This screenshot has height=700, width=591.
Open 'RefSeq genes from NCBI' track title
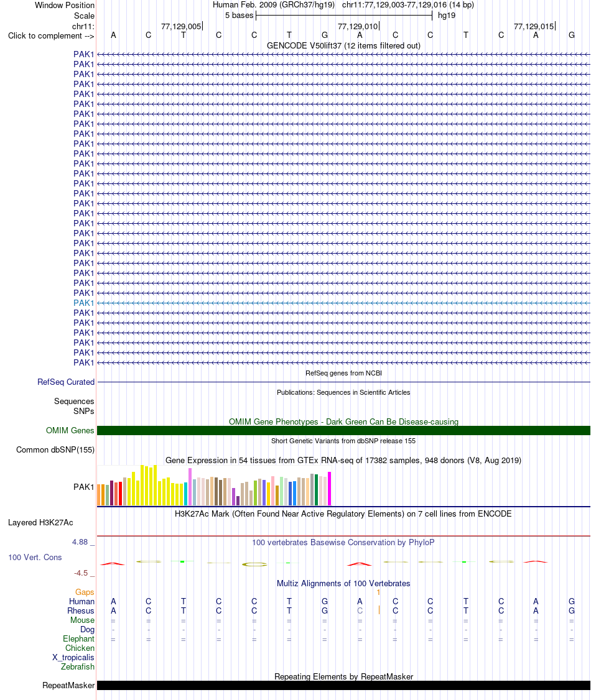343,373
